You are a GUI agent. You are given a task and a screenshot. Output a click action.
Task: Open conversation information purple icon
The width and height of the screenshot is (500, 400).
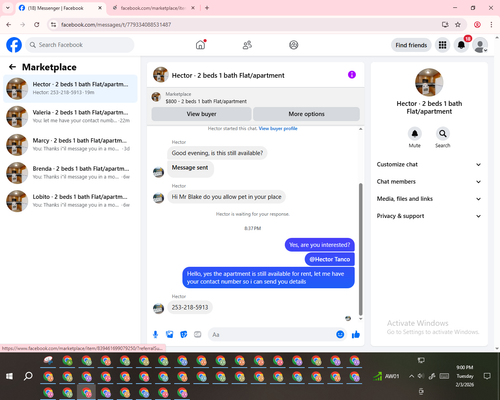coord(352,75)
